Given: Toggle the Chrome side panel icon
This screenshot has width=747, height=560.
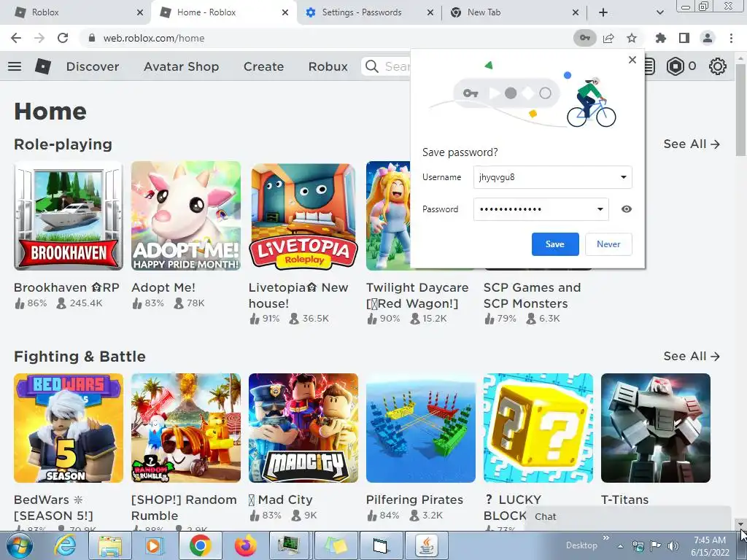Looking at the screenshot, I should [684, 38].
